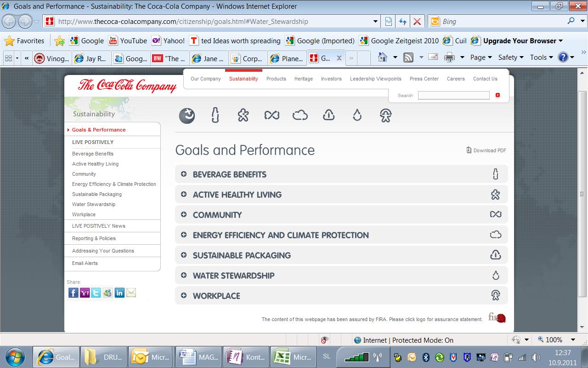Open the browser Home icon

(x=382, y=57)
